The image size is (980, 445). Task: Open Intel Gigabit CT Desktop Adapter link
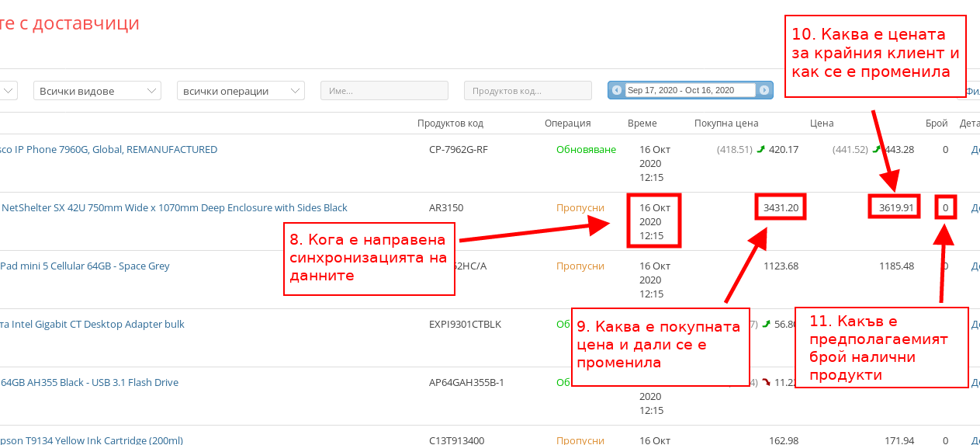[x=92, y=324]
